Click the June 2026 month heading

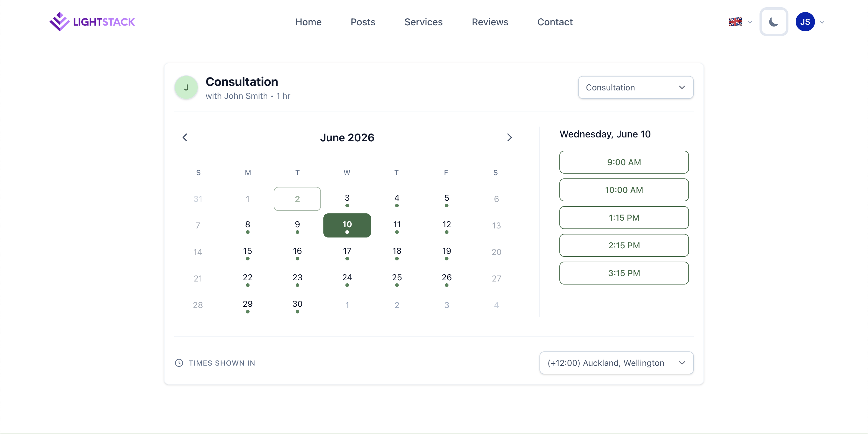tap(347, 137)
